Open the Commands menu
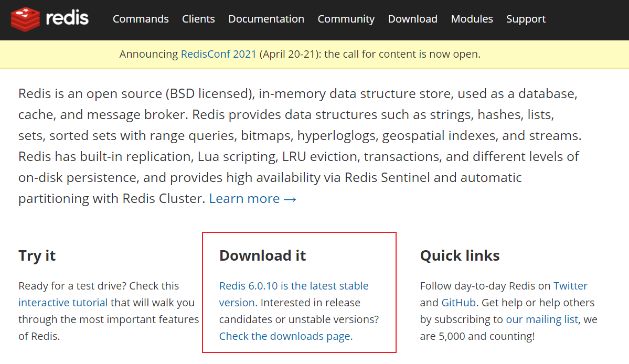 tap(141, 19)
